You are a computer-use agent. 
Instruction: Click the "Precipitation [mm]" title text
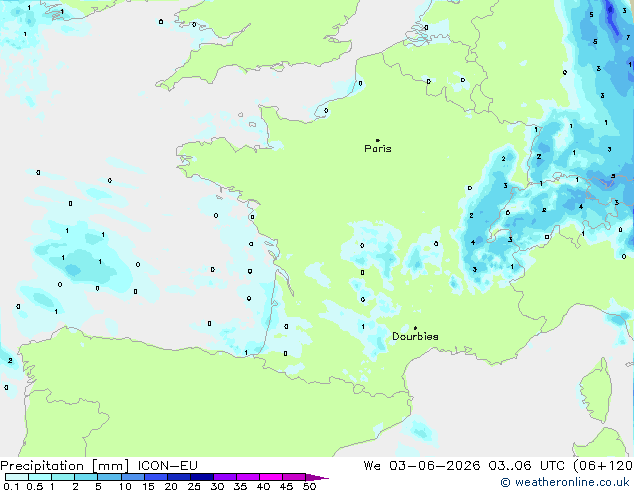coord(65,466)
